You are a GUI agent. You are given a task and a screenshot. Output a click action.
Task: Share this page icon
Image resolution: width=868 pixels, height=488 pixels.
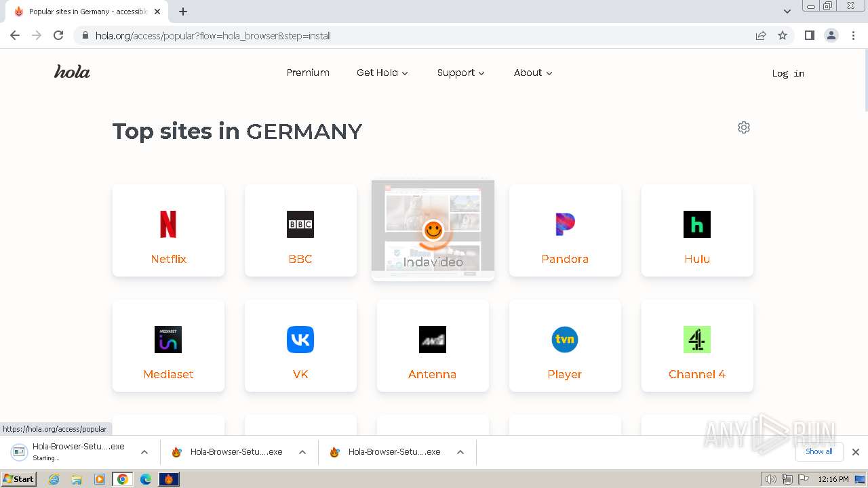coord(761,35)
